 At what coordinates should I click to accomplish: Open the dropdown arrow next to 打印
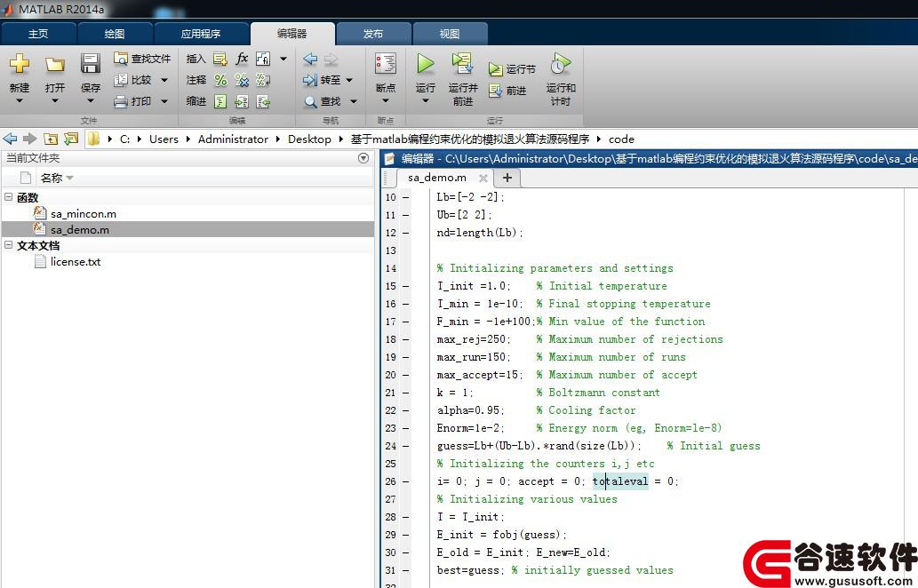[164, 102]
